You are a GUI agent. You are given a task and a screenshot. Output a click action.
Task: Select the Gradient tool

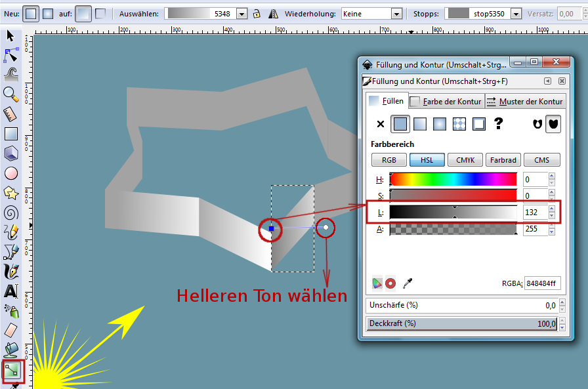11,371
